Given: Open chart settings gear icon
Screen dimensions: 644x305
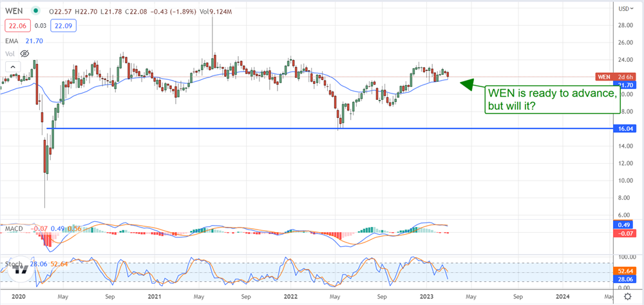Looking at the screenshot, I should [627, 295].
